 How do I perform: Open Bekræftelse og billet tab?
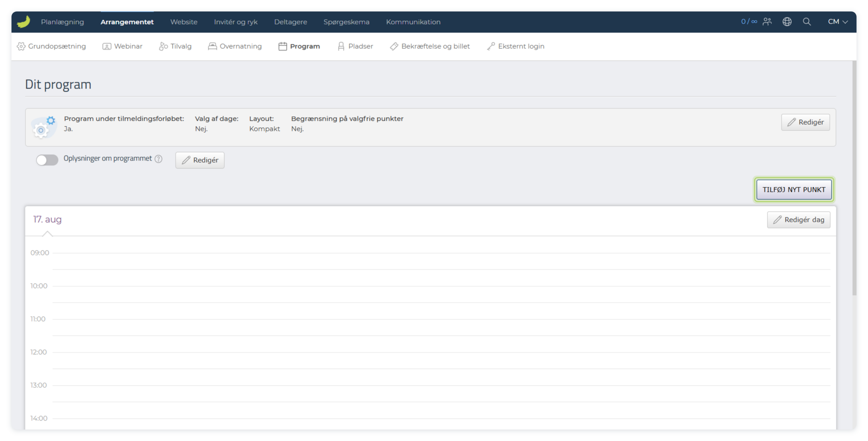click(x=430, y=46)
